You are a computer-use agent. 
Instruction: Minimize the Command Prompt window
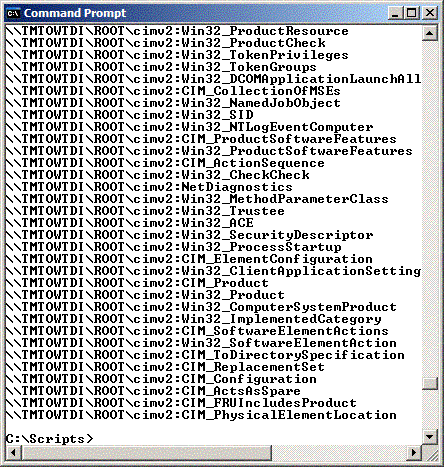(396, 13)
